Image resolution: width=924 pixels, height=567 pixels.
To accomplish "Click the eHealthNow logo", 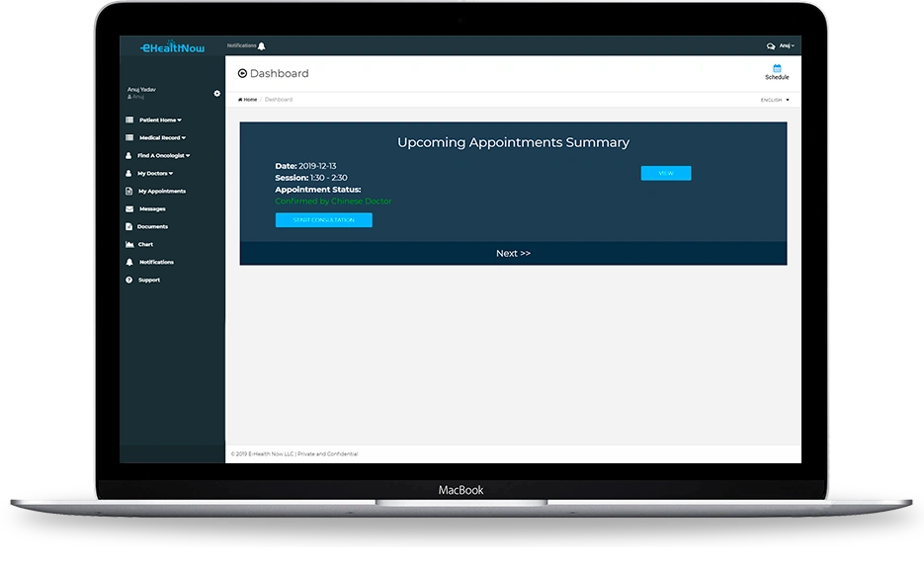I will point(172,47).
